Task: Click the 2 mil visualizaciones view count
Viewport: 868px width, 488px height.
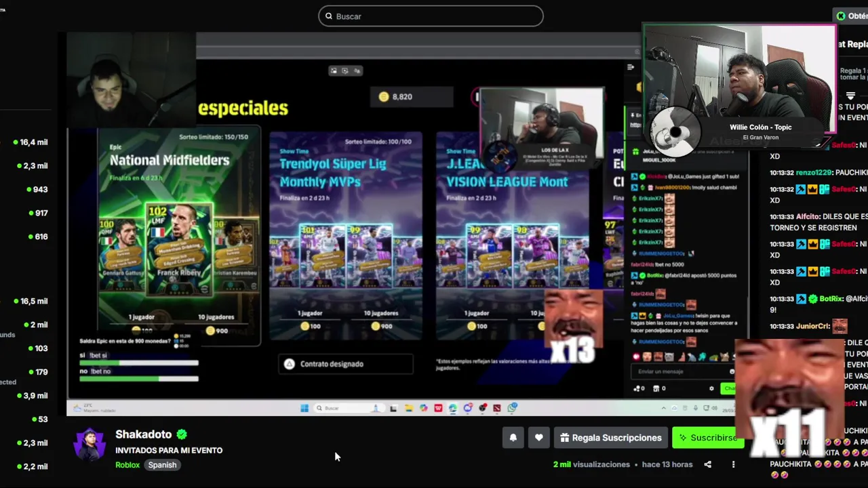Action: pyautogui.click(x=591, y=464)
